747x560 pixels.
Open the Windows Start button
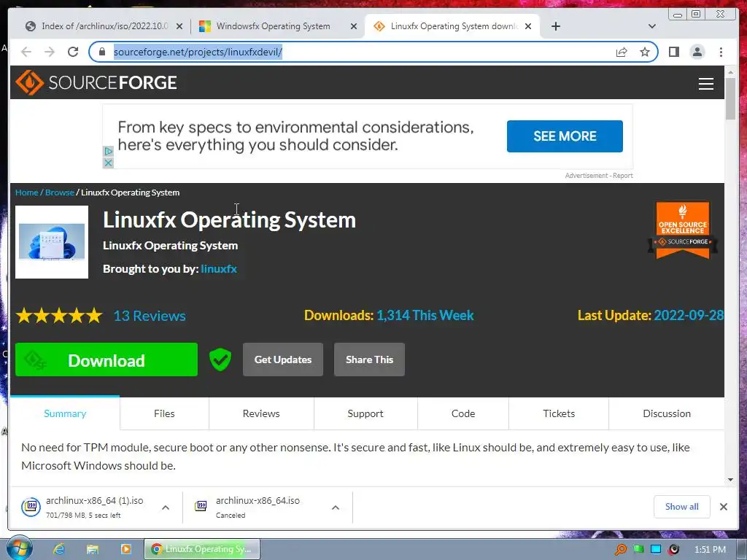tap(19, 548)
